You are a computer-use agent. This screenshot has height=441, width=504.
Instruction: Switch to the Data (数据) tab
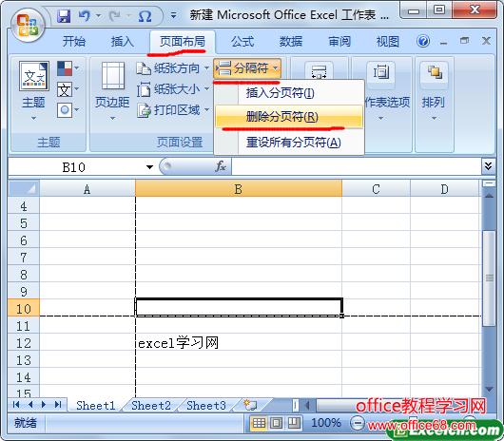(x=291, y=42)
